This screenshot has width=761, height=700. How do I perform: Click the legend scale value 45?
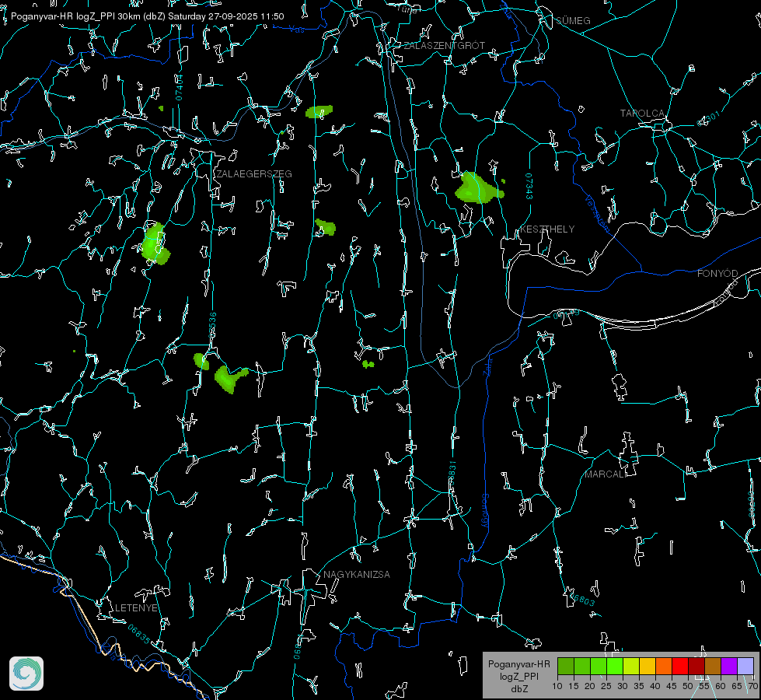pos(671,686)
